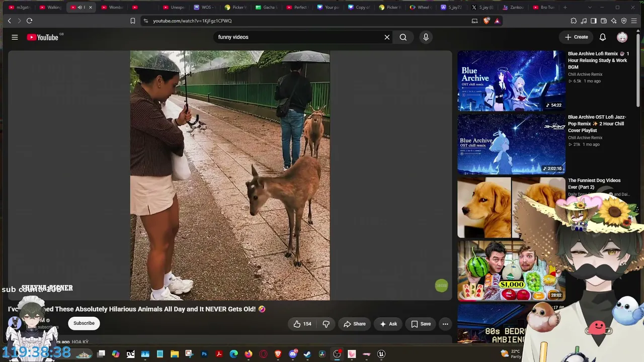Image resolution: width=644 pixels, height=362 pixels.
Task: Subscribe to the channel
Action: pyautogui.click(x=84, y=323)
